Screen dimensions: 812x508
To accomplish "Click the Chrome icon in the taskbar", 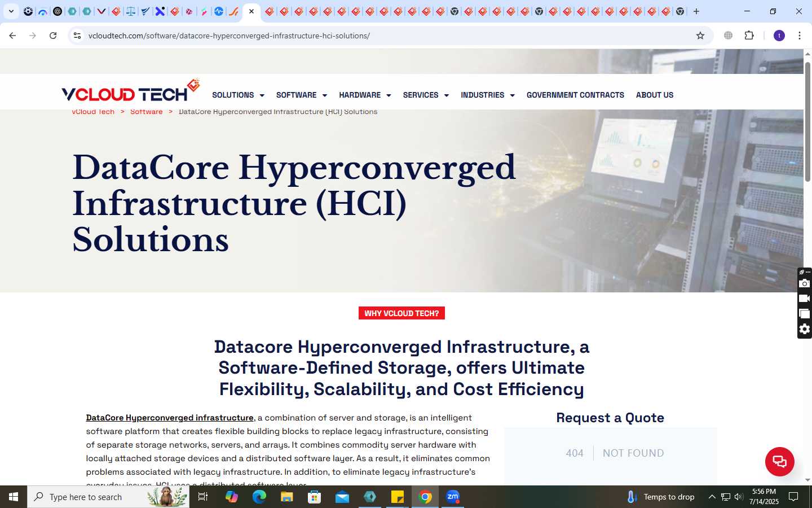I will (425, 497).
